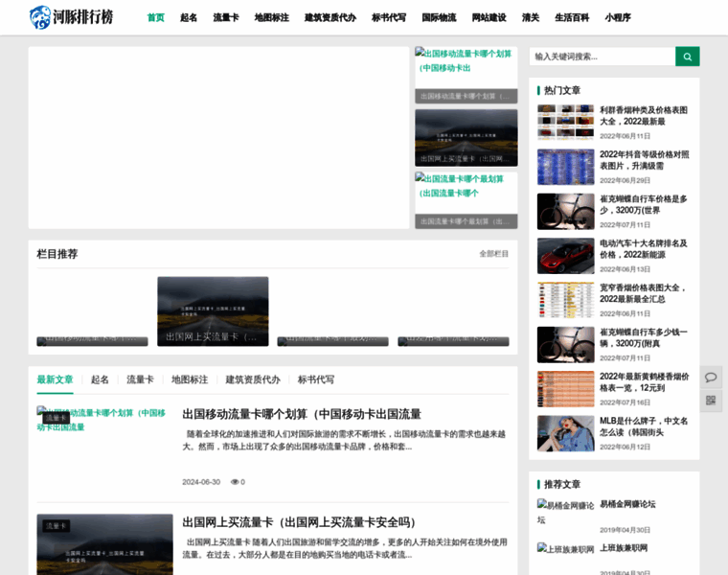Open hot article 利群香烟种类及价格表图大全

pyautogui.click(x=644, y=116)
